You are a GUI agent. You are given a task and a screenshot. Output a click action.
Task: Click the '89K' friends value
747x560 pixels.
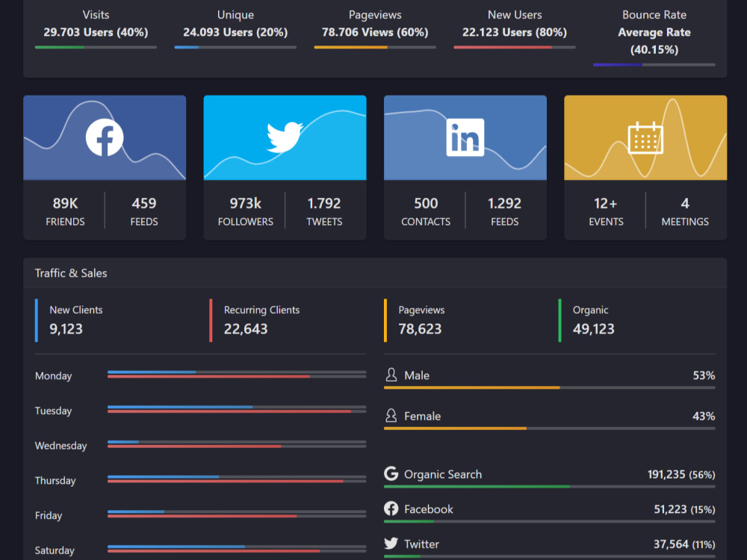[65, 203]
